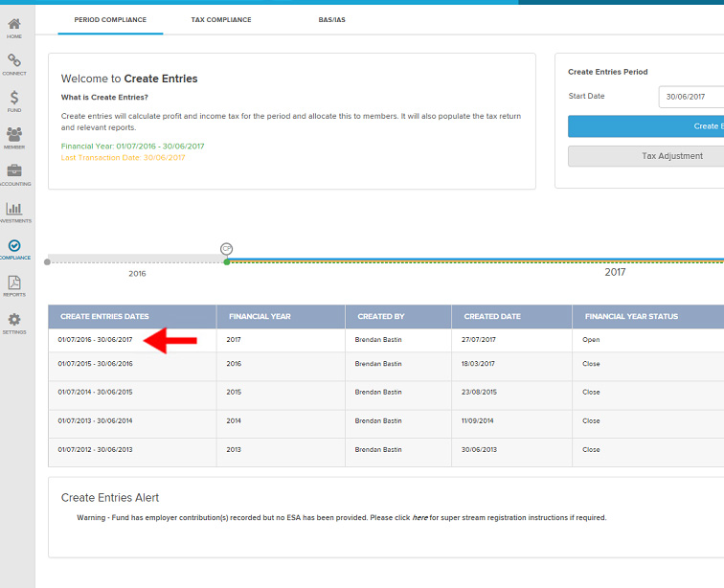724x588 pixels.
Task: Click the 'here' super stream link
Action: point(419,518)
